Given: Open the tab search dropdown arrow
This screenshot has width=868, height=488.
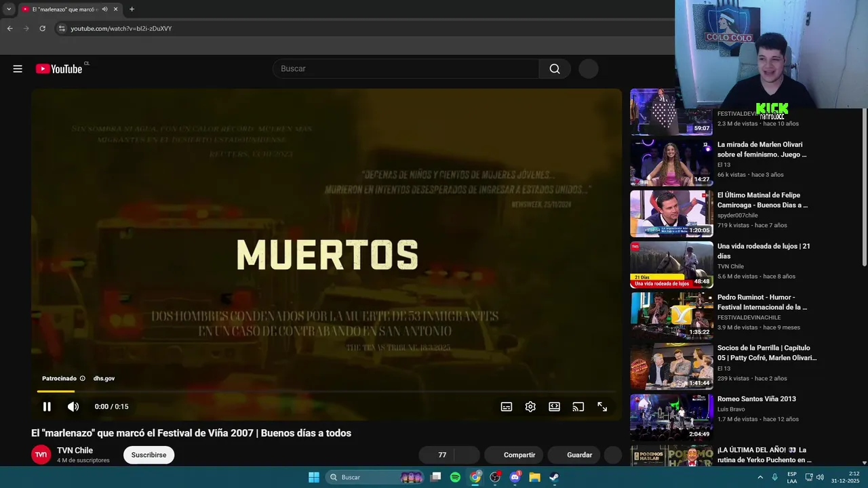Looking at the screenshot, I should click(x=9, y=9).
